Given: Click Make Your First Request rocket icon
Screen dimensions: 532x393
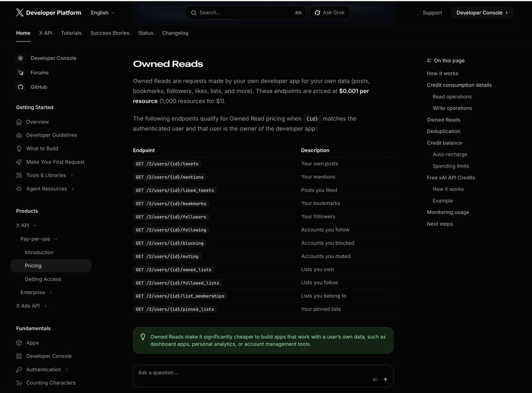Looking at the screenshot, I should pyautogui.click(x=19, y=162).
